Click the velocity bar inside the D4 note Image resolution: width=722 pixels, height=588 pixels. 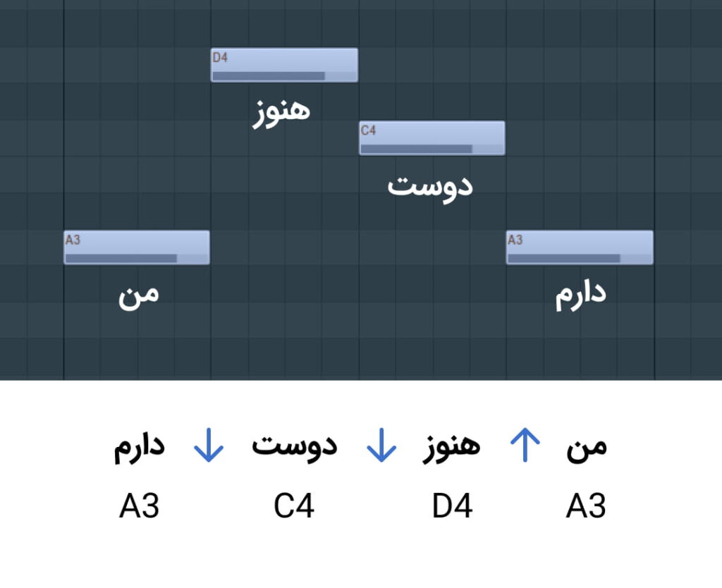coord(269,76)
